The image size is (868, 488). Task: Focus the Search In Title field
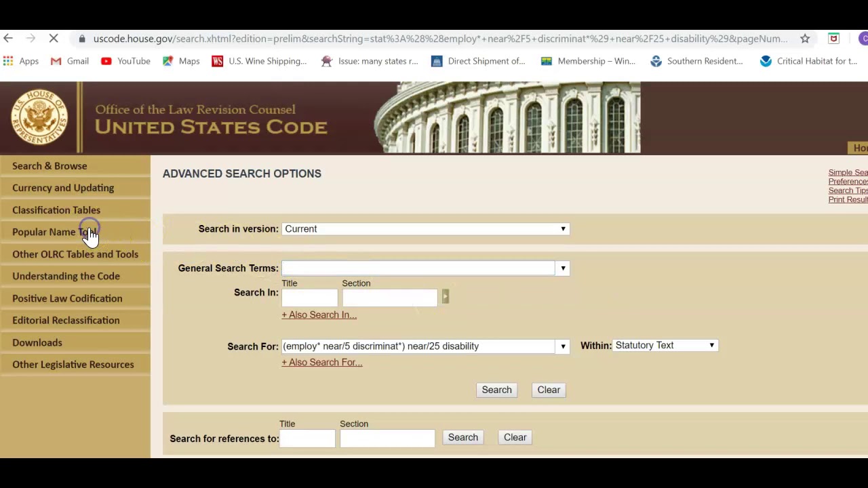(309, 297)
